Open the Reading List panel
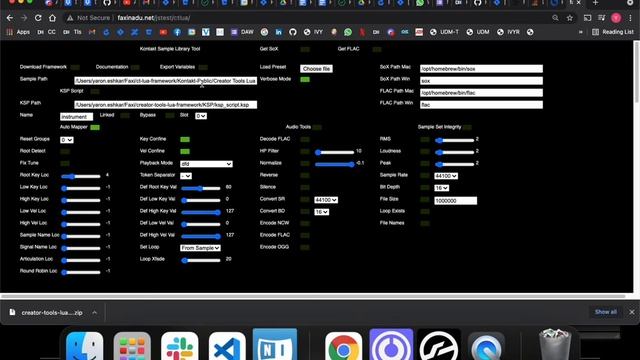640x360 pixels. [613, 32]
